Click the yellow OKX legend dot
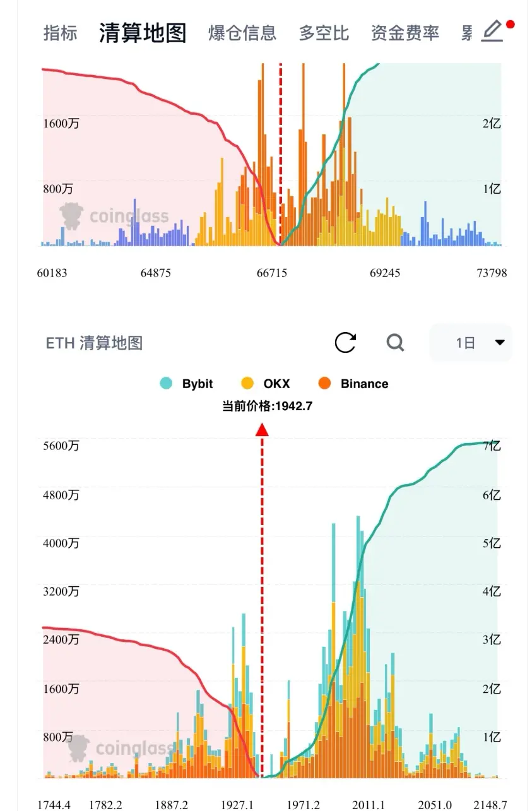Image resolution: width=532 pixels, height=811 pixels. pos(248,384)
